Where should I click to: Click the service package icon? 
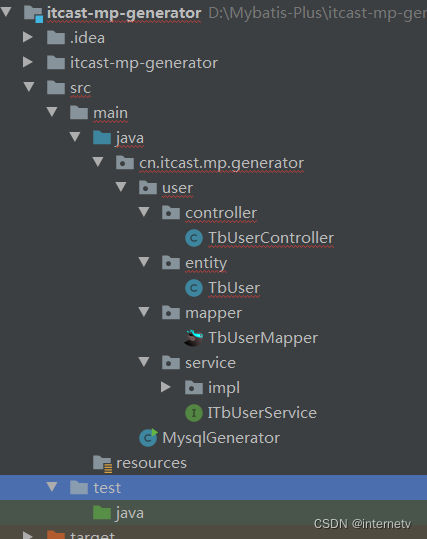coord(171,362)
